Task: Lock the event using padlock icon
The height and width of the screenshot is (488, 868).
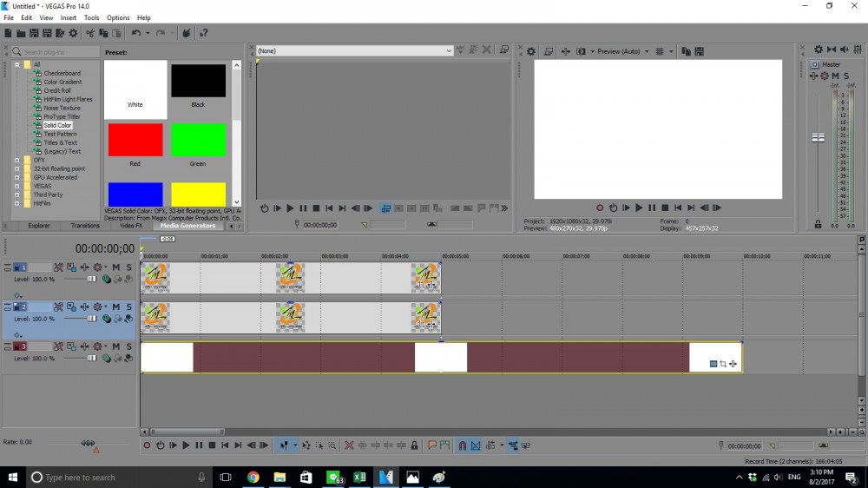Action: click(x=414, y=445)
